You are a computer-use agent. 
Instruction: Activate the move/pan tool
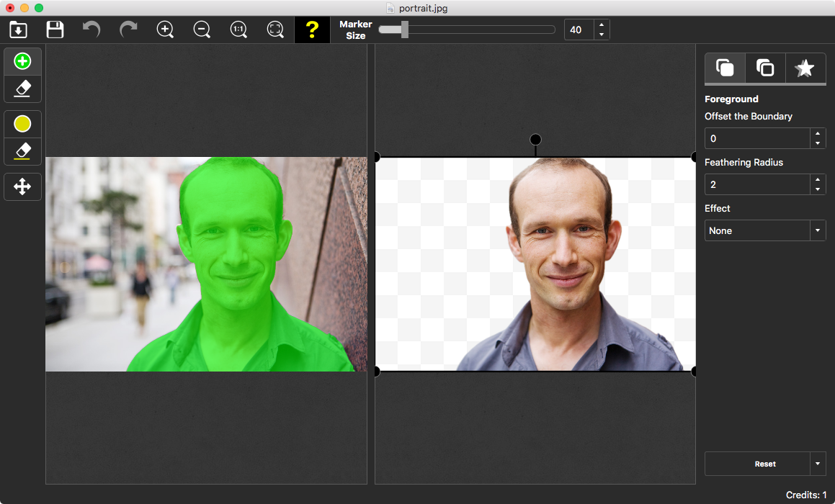click(22, 186)
